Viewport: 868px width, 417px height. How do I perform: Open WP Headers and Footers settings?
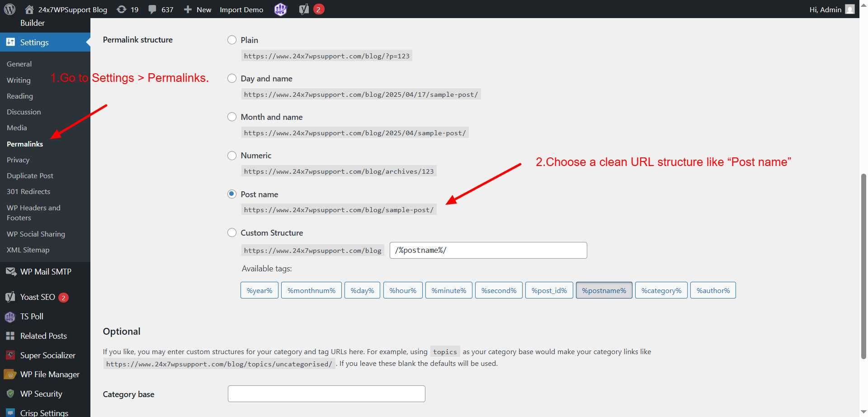coord(33,213)
